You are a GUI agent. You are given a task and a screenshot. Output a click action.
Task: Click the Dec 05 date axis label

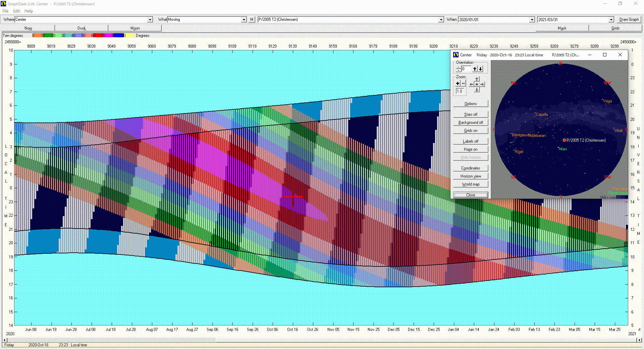393,330
